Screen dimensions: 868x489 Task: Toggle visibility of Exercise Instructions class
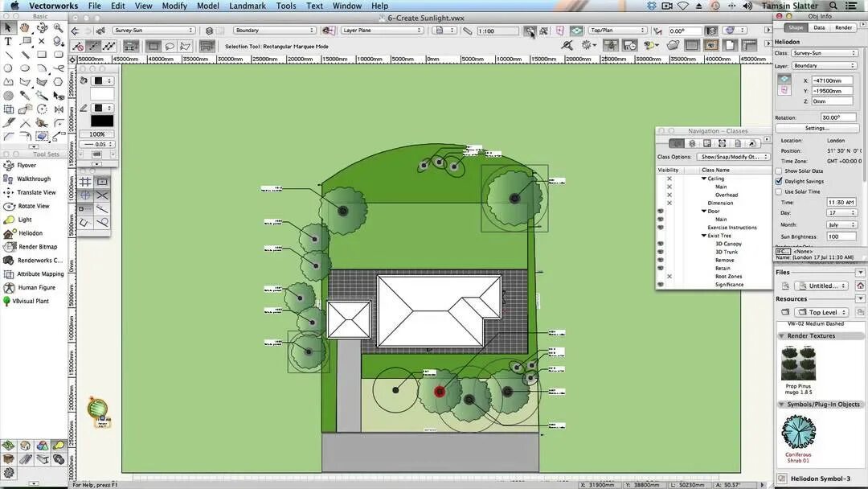coord(661,228)
